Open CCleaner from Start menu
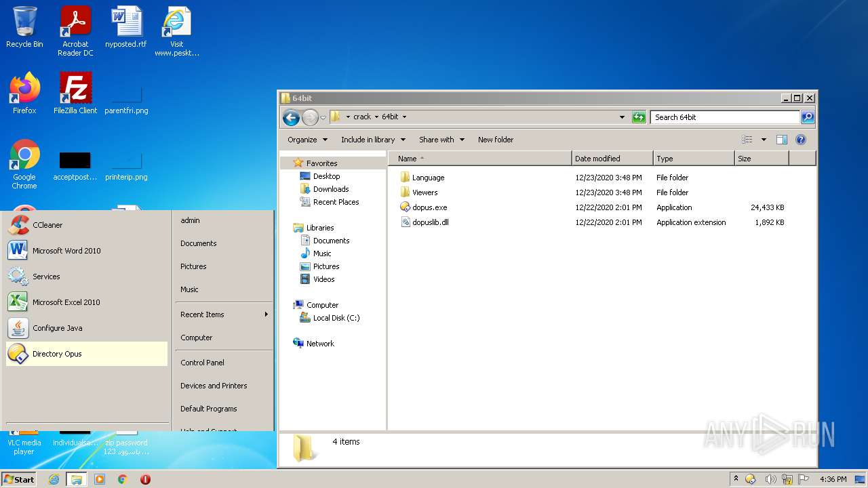The image size is (868, 488). coord(87,225)
